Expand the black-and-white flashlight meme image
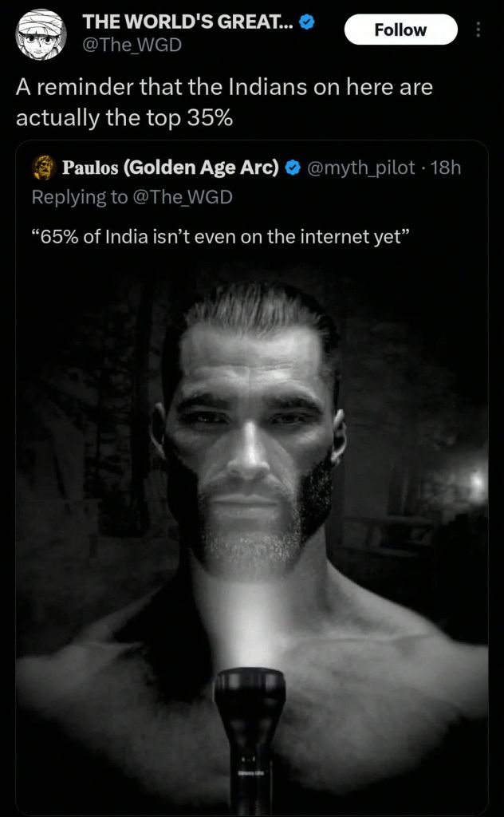This screenshot has height=817, width=504. [252, 537]
